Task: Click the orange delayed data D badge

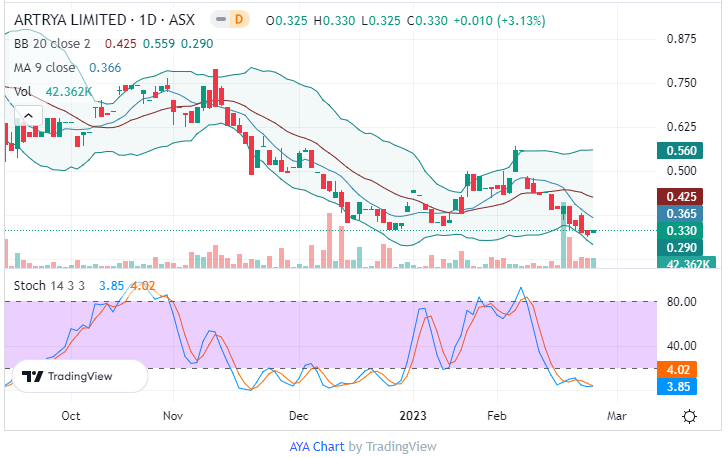Action: pos(238,19)
